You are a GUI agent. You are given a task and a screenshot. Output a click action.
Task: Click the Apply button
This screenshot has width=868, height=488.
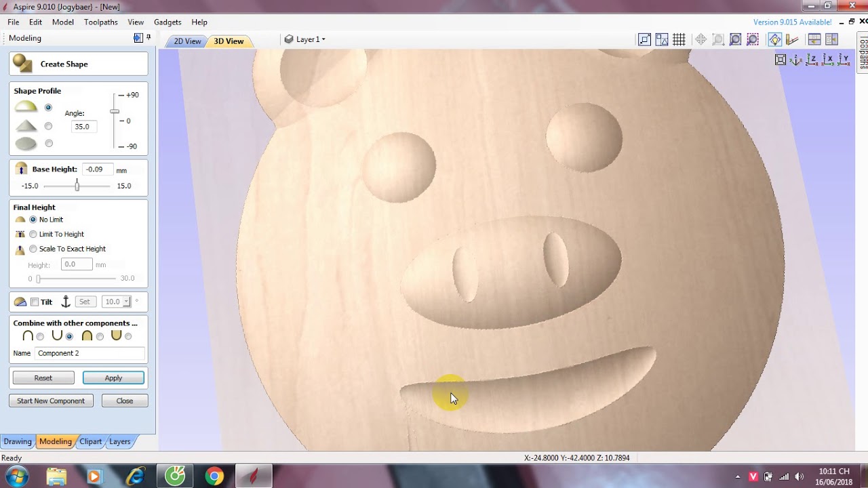[x=113, y=378]
